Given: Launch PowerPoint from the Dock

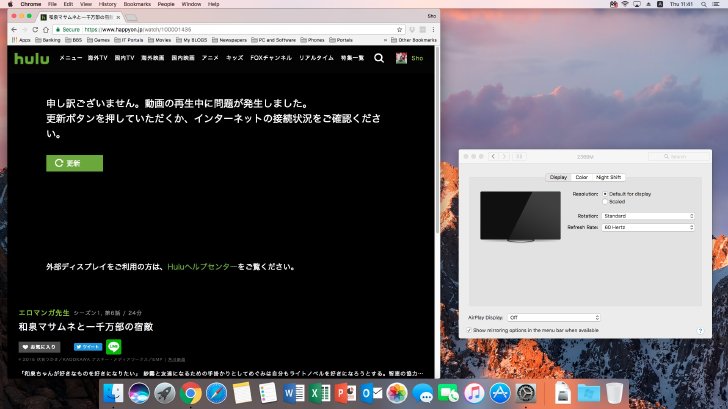Looking at the screenshot, I should coord(345,393).
